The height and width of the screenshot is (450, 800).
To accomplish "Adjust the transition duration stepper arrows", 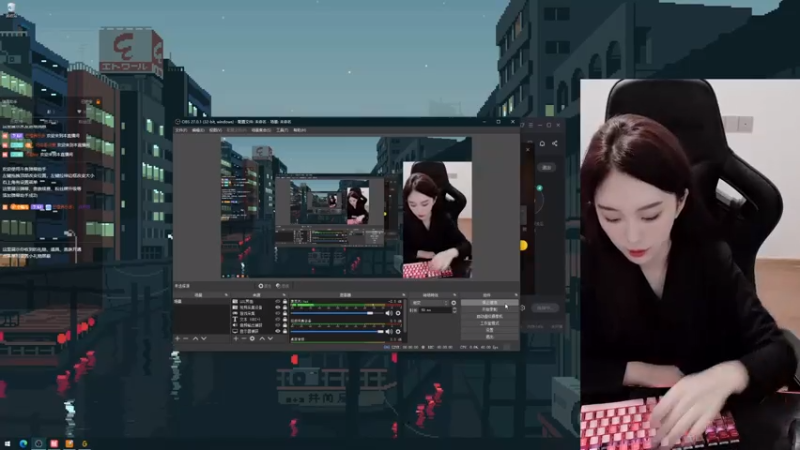I will (455, 310).
